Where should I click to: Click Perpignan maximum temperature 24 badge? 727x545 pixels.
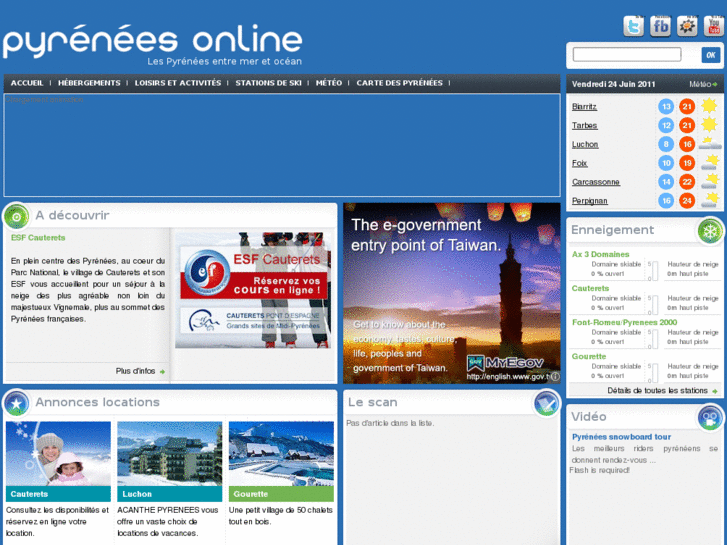687,201
